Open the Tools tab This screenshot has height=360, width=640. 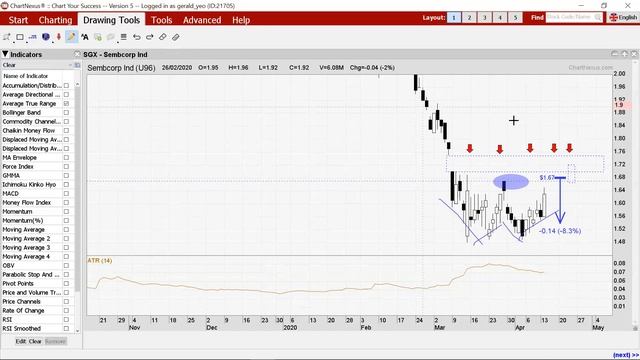162,20
